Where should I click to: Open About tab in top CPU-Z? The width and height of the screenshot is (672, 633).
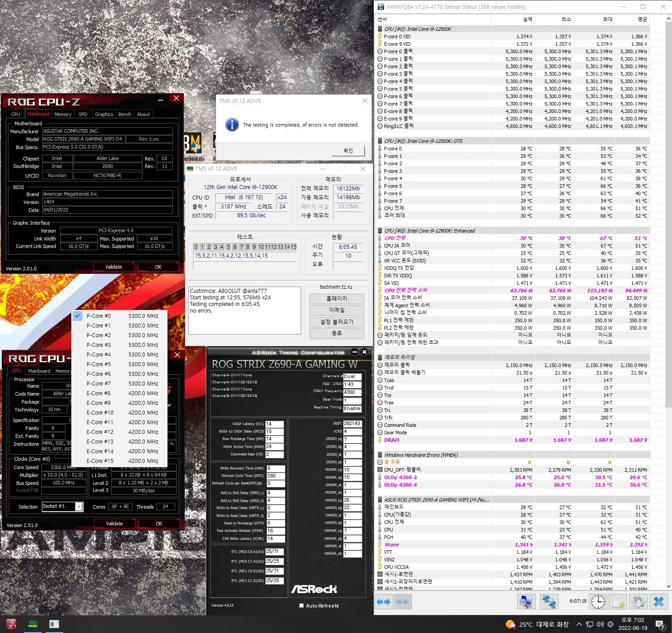[143, 114]
